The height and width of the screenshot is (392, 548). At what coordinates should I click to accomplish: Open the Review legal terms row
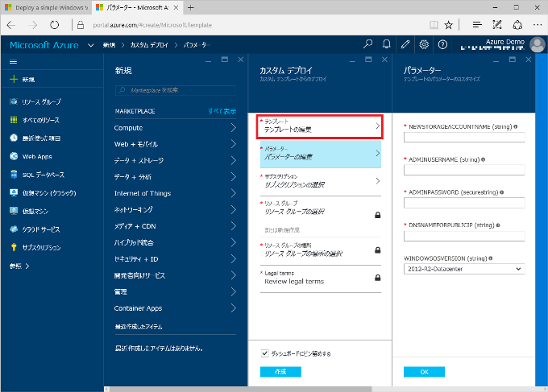321,279
